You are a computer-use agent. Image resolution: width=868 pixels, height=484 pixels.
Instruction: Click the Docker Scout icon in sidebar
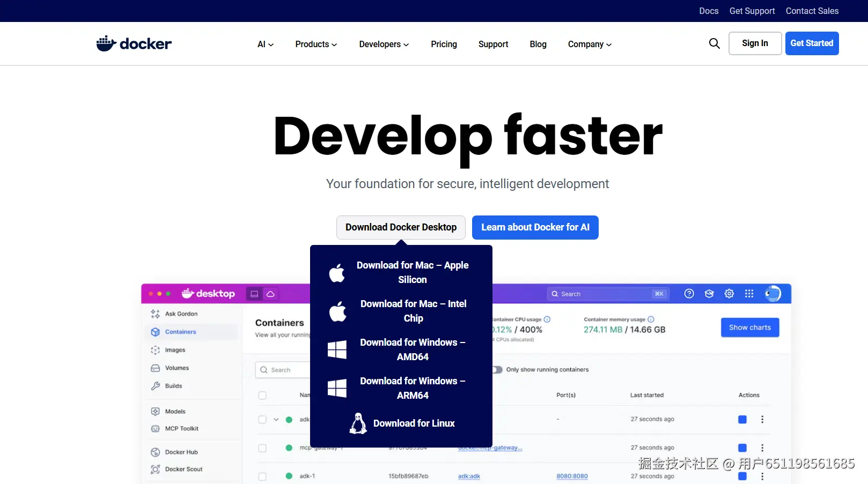tap(155, 470)
